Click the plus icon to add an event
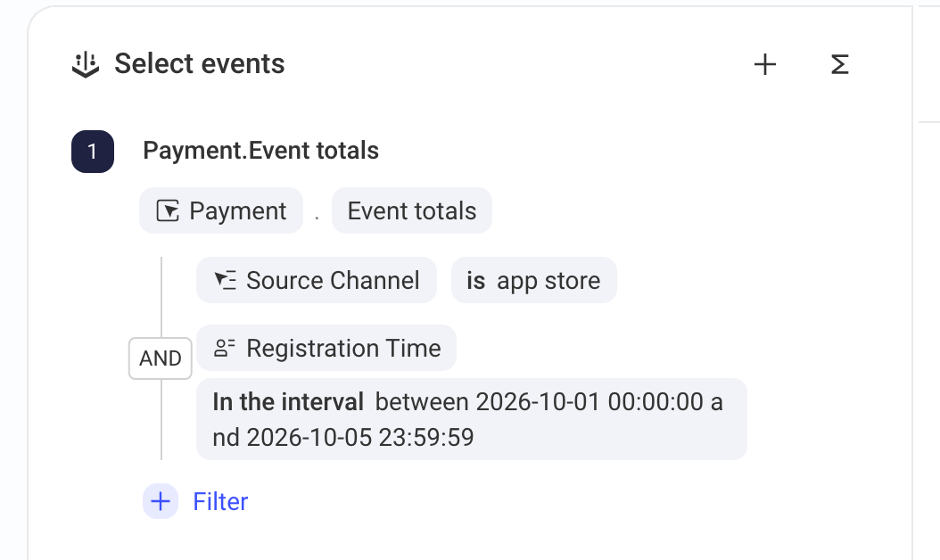 pos(765,64)
